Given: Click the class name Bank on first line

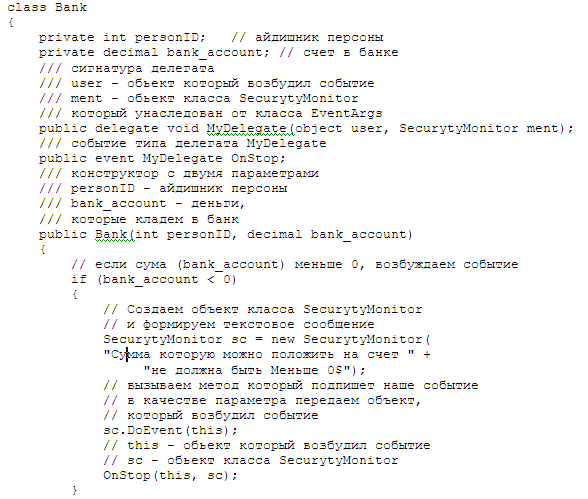Looking at the screenshot, I should (70, 7).
